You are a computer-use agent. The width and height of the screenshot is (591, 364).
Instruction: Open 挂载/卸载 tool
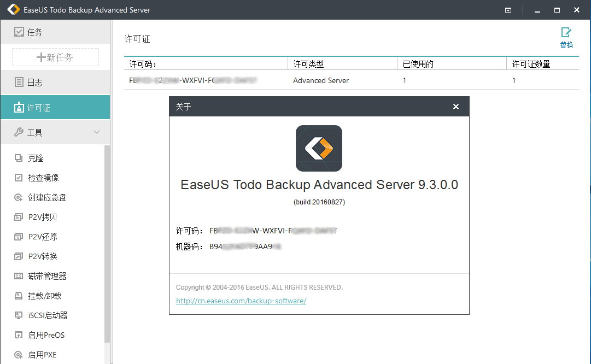[x=44, y=296]
